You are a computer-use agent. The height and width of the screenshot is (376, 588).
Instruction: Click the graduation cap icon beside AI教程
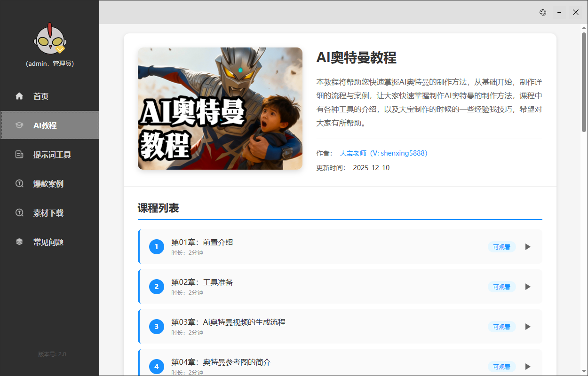coord(19,125)
